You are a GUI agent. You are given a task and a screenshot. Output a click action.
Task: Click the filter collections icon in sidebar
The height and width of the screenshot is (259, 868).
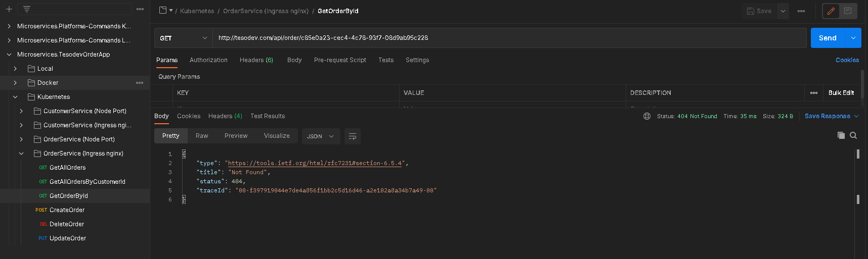click(x=27, y=9)
